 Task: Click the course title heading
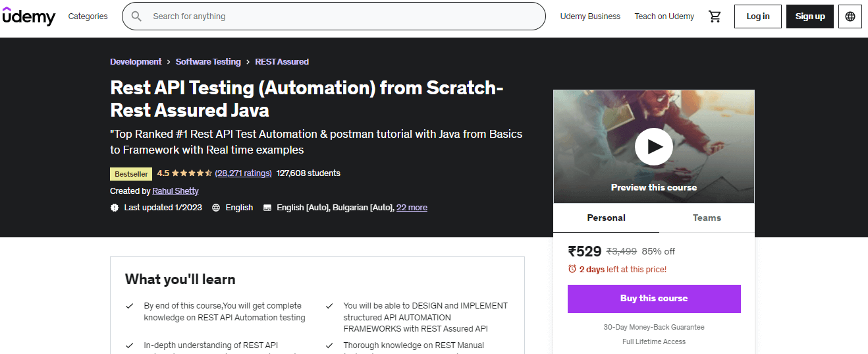pos(307,98)
